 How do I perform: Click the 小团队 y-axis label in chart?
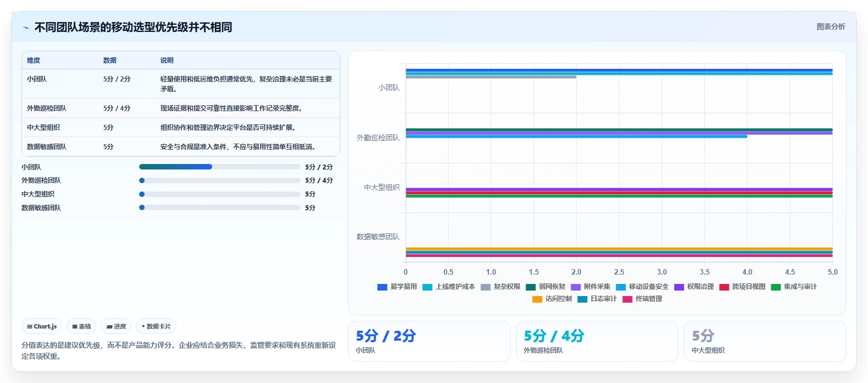pyautogui.click(x=389, y=87)
